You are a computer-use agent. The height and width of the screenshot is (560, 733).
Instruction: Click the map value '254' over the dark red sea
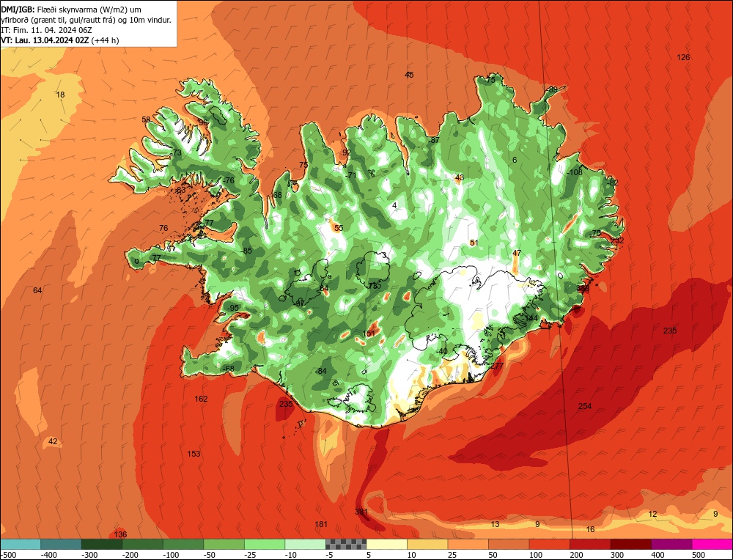click(585, 406)
